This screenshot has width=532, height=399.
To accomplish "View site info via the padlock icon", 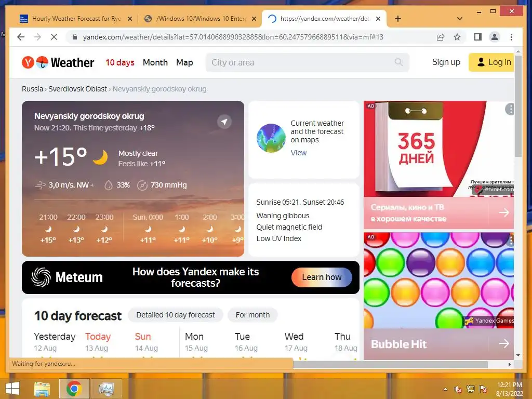I will [x=75, y=37].
